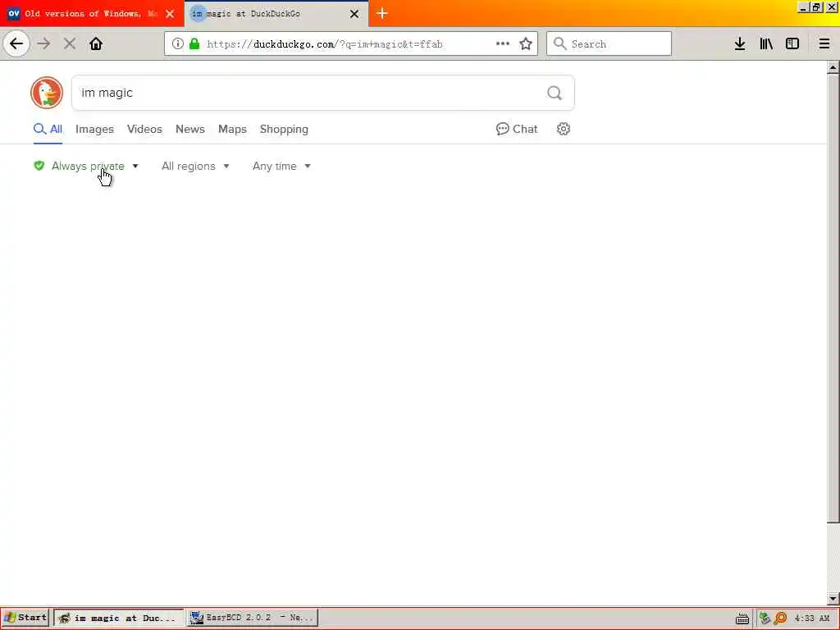The image size is (840, 630).
Task: Expand the All regions filter
Action: point(195,166)
